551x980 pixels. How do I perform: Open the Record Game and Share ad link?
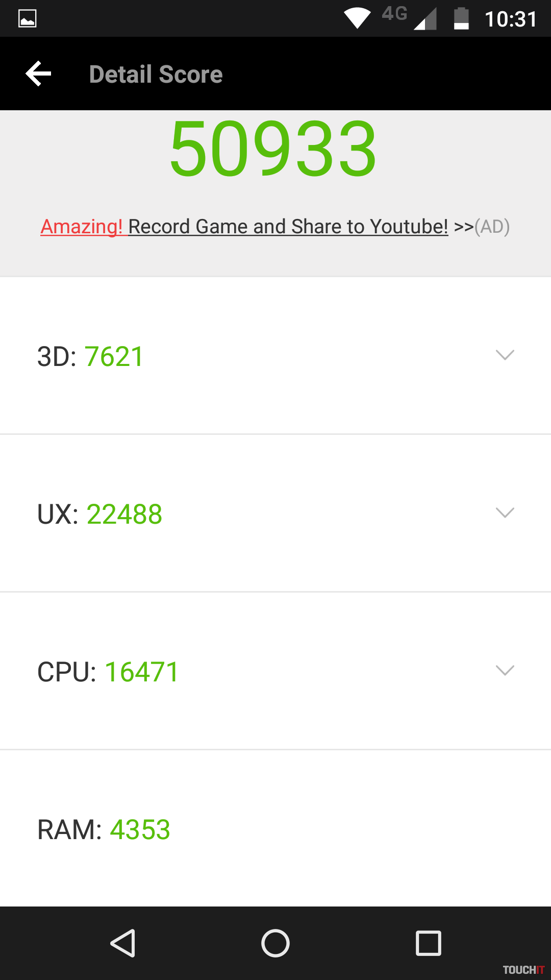click(x=288, y=227)
